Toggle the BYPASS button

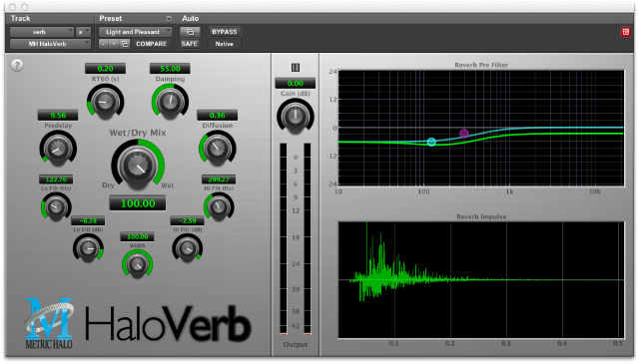[224, 32]
